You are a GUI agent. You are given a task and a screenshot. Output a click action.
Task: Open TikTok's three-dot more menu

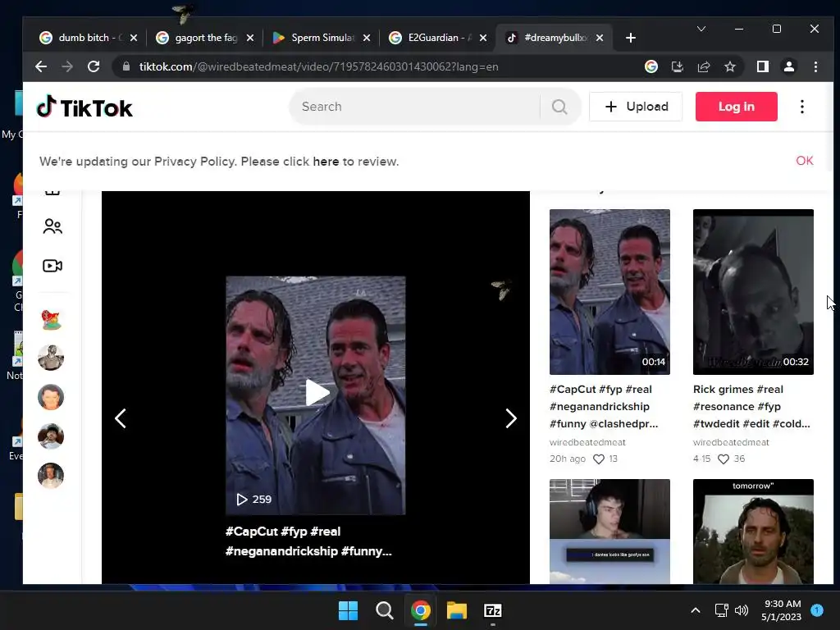[802, 107]
